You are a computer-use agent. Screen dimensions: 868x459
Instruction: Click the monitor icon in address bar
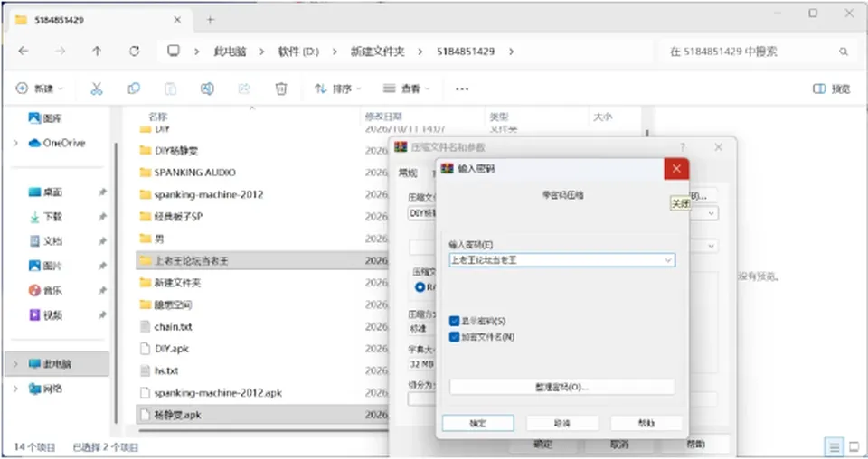(174, 51)
